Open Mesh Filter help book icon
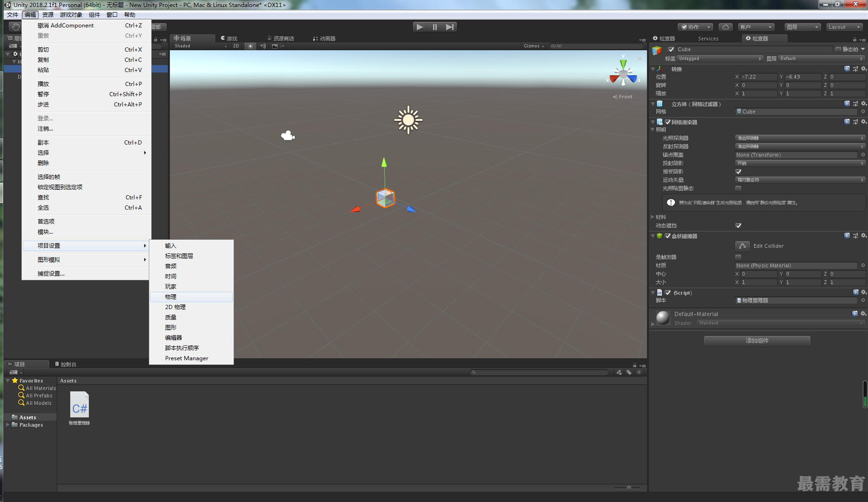This screenshot has width=868, height=502. point(847,104)
